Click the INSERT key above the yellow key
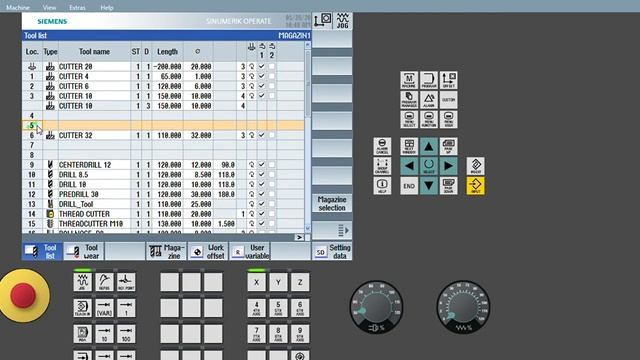Viewport: 640px width, 360px height. (x=476, y=166)
